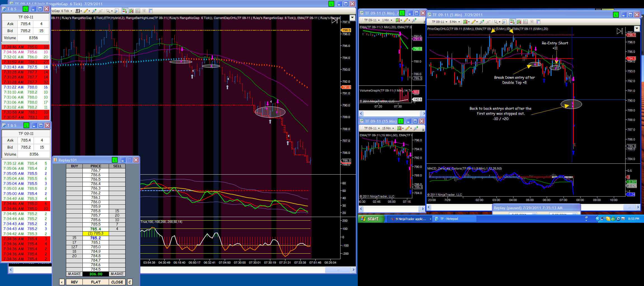Click the bar type icon in the Range chart toolbar
Image resolution: width=644 pixels, height=286 pixels.
(x=78, y=11)
